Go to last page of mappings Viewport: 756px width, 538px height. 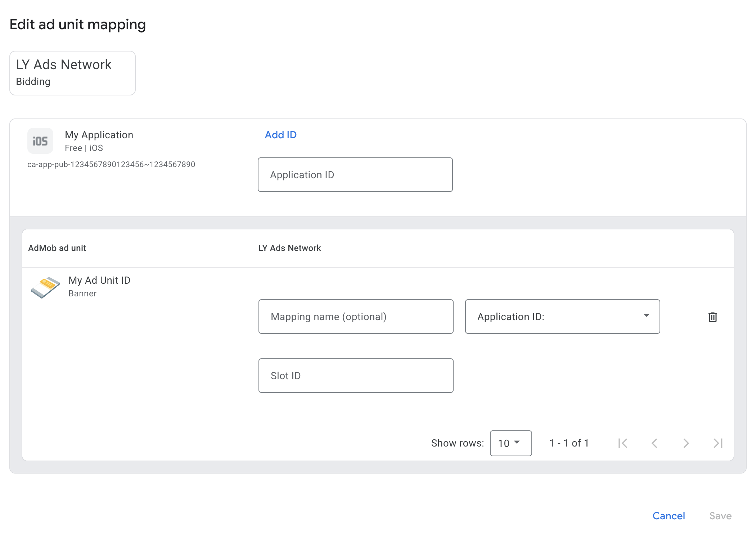point(718,443)
